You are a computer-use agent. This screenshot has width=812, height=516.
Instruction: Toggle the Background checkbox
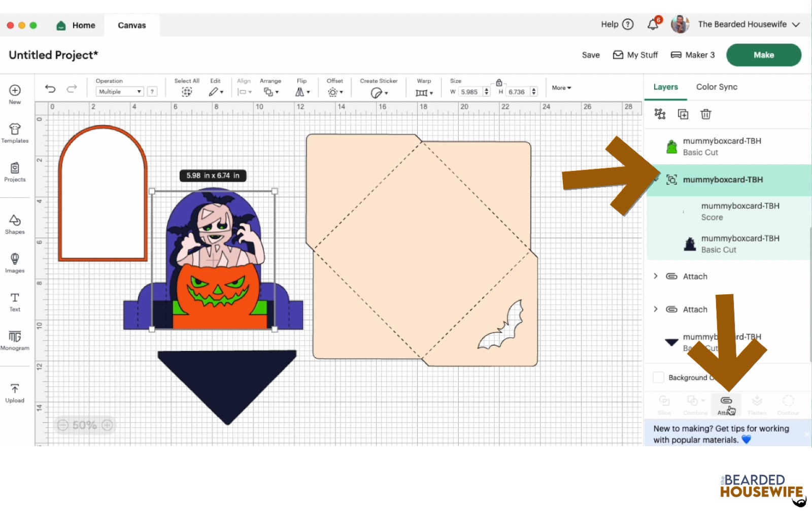(658, 377)
